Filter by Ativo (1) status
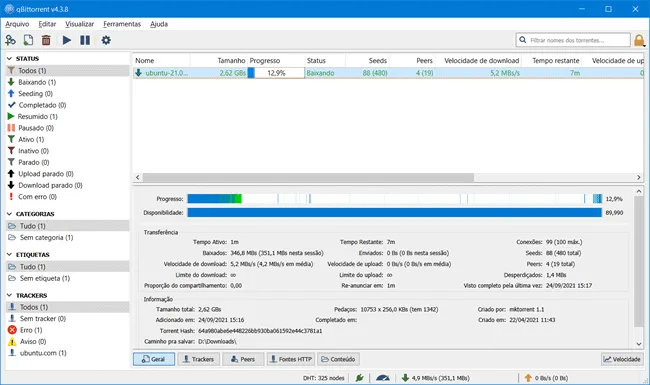Screen dimensions: 650x385 tap(68, 140)
